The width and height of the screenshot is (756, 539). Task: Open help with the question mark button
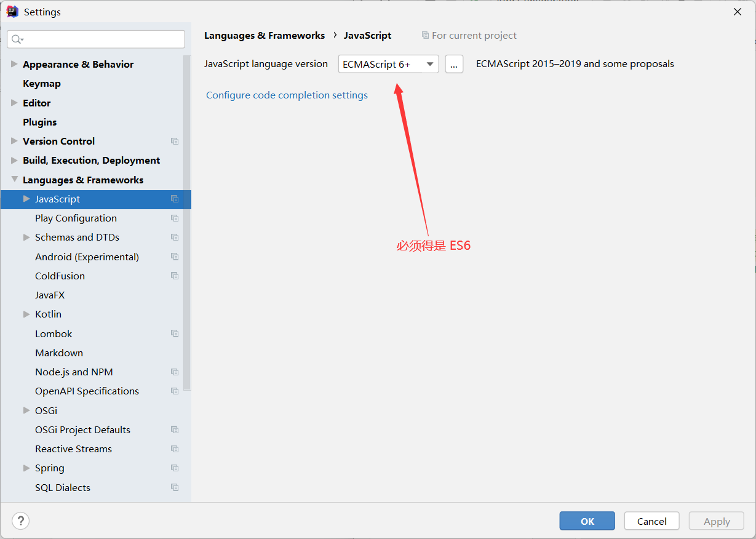[x=20, y=521]
